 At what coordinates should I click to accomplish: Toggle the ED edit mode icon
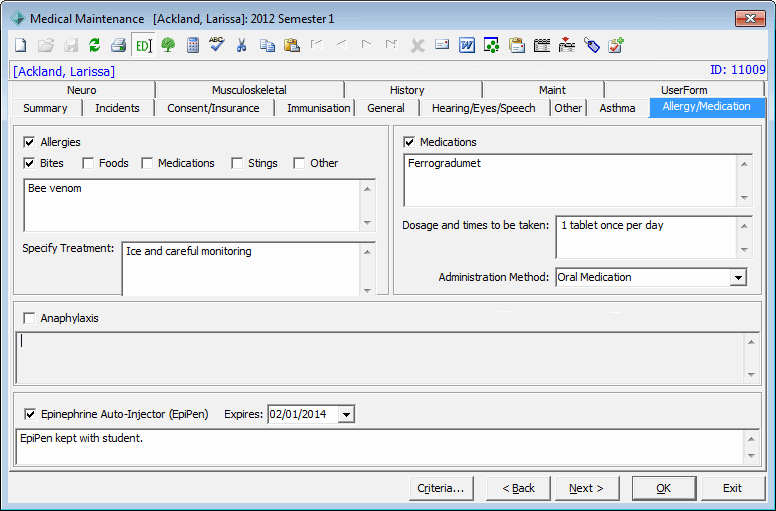click(144, 46)
